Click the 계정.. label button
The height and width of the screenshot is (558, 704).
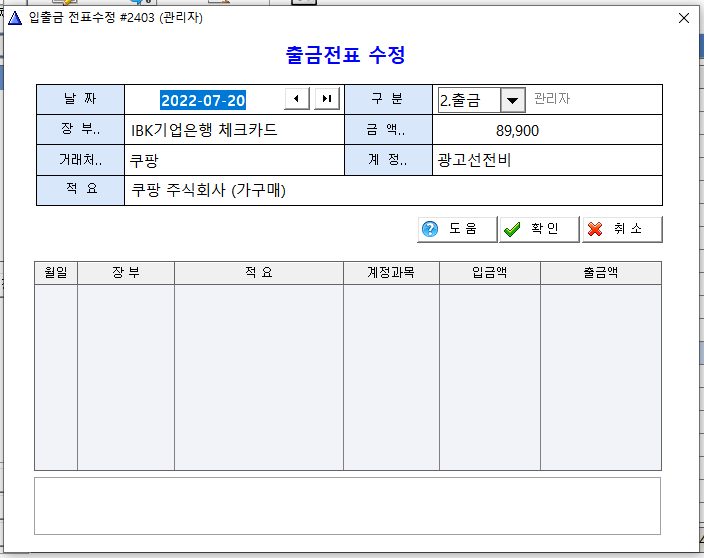tap(388, 160)
